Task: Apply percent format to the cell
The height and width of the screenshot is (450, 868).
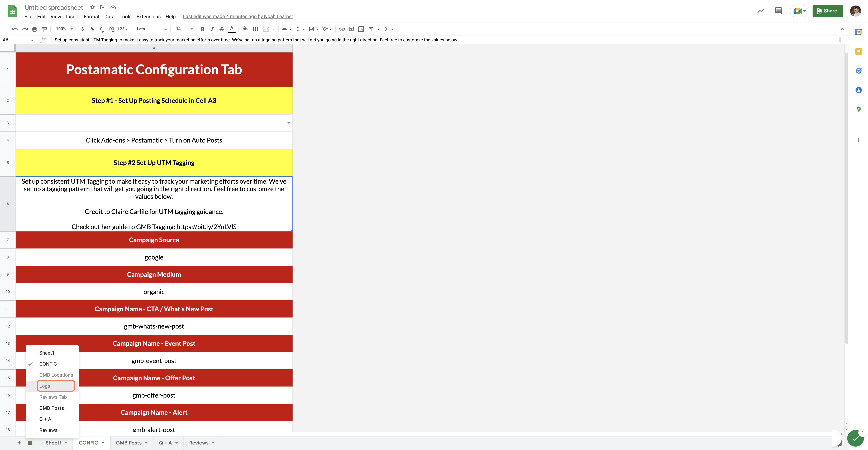Action: 92,29
